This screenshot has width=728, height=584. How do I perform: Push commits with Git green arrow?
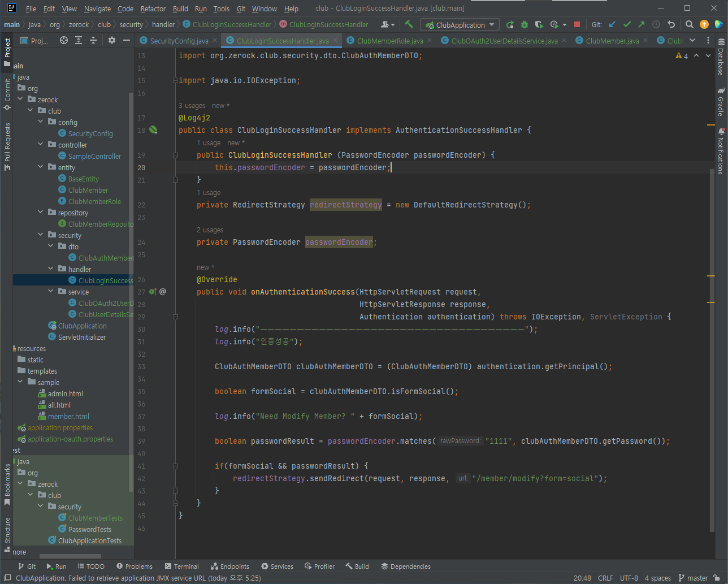click(642, 25)
